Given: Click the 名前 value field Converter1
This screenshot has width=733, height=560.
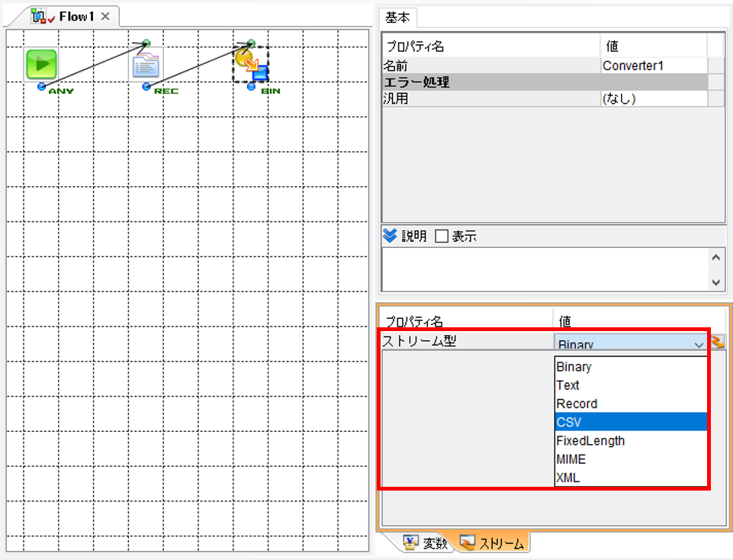Looking at the screenshot, I should click(654, 66).
